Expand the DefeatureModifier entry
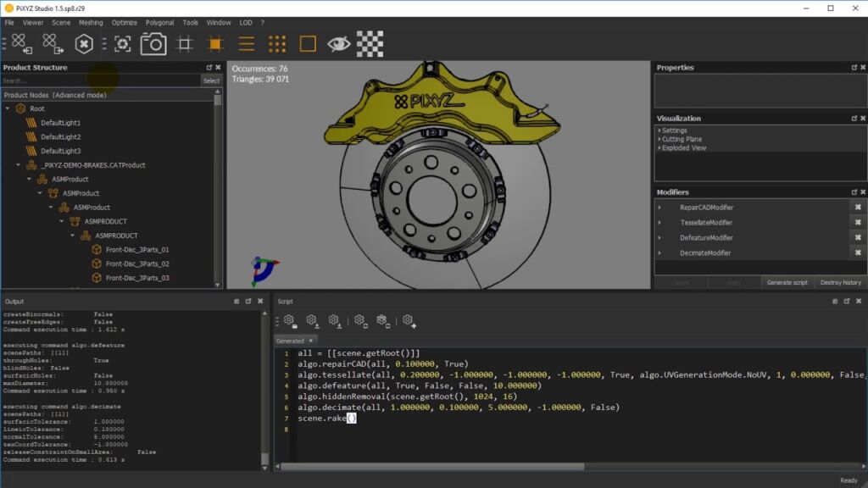This screenshot has width=868, height=488. [x=659, y=238]
